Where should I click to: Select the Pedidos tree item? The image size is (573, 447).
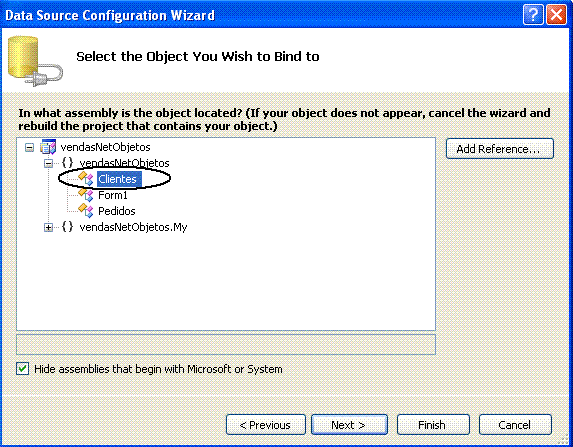point(117,211)
